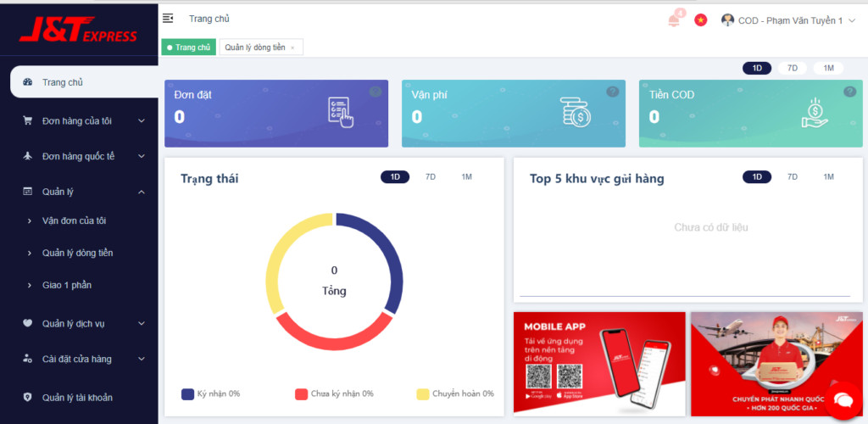The width and height of the screenshot is (868, 424).
Task: Click the Giao 1 phần sidebar link
Action: coord(66,285)
